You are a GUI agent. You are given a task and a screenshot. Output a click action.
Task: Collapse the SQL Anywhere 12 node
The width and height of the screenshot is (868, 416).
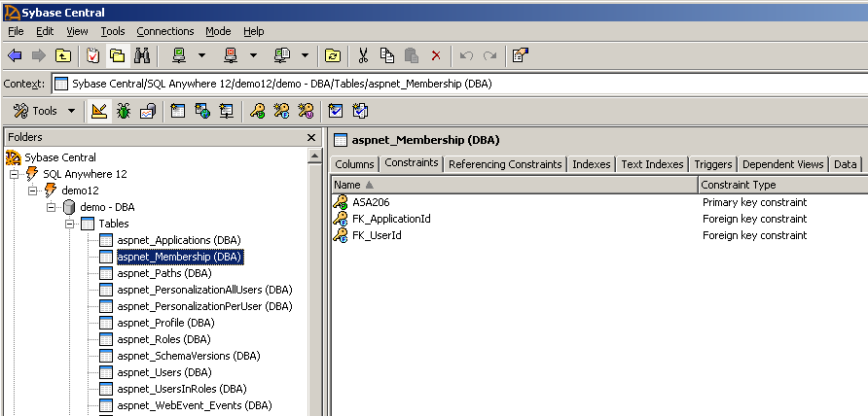tap(15, 174)
